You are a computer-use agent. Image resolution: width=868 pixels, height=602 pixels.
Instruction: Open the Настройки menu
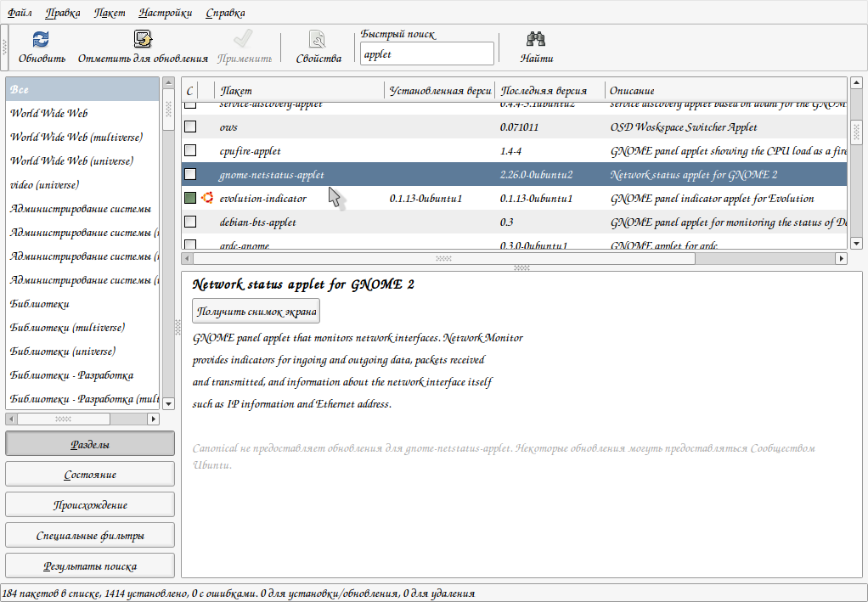click(166, 13)
